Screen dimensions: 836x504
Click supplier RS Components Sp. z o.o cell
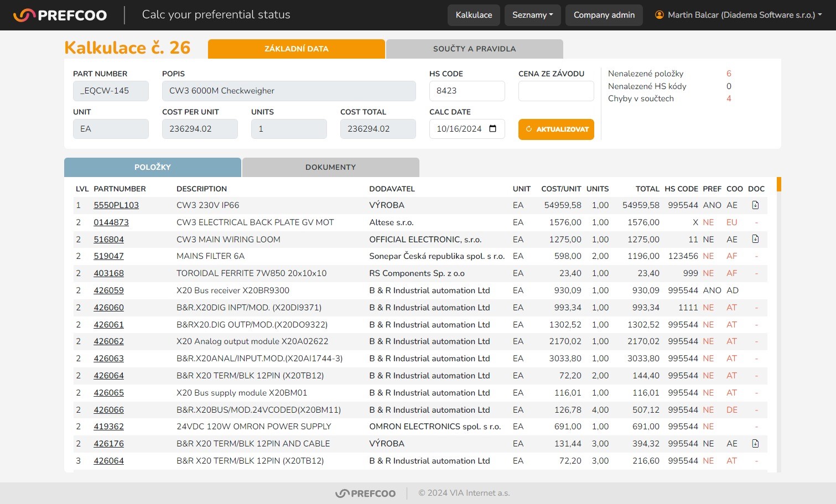417,273
